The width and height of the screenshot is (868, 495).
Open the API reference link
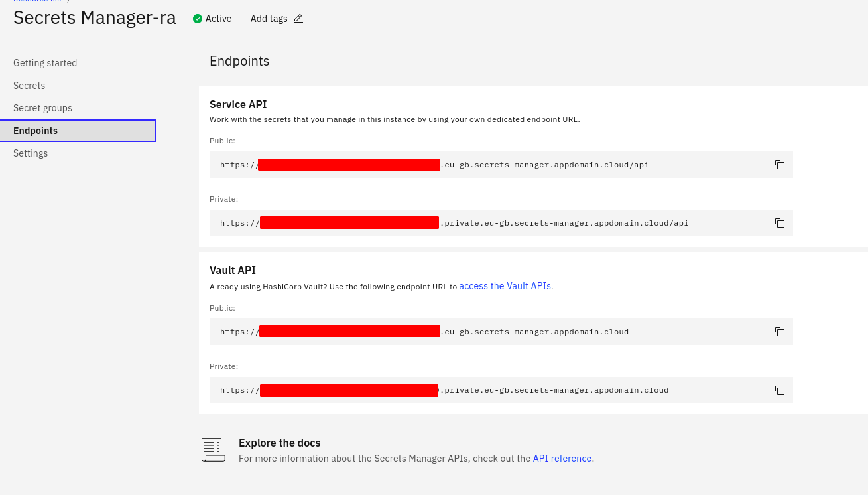coord(562,459)
